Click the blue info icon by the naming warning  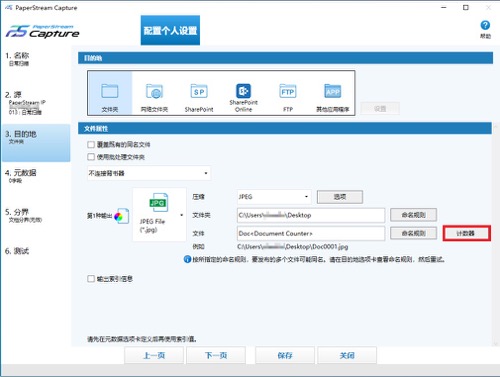[x=187, y=259]
